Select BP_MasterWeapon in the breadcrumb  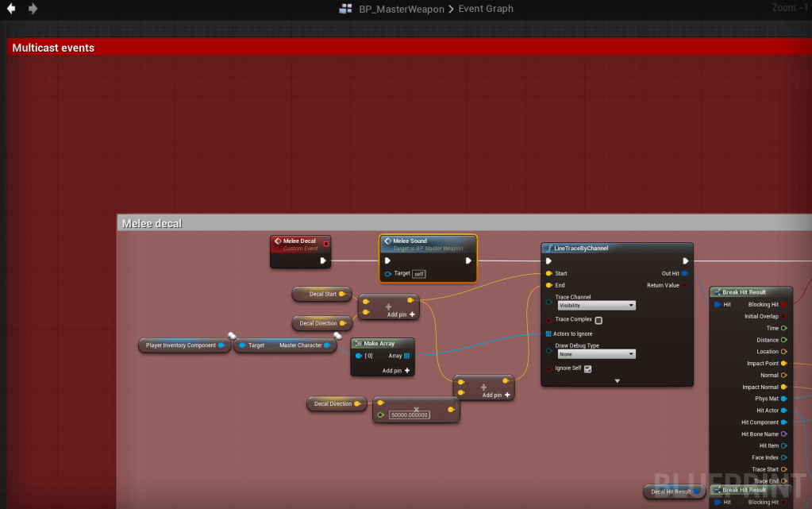pos(401,9)
